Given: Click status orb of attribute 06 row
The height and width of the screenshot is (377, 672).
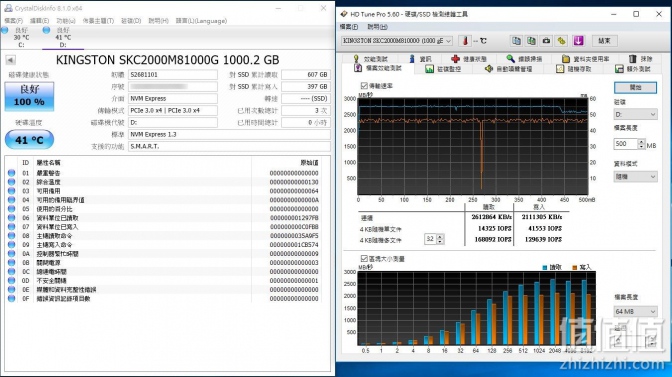Looking at the screenshot, I should point(12,218).
